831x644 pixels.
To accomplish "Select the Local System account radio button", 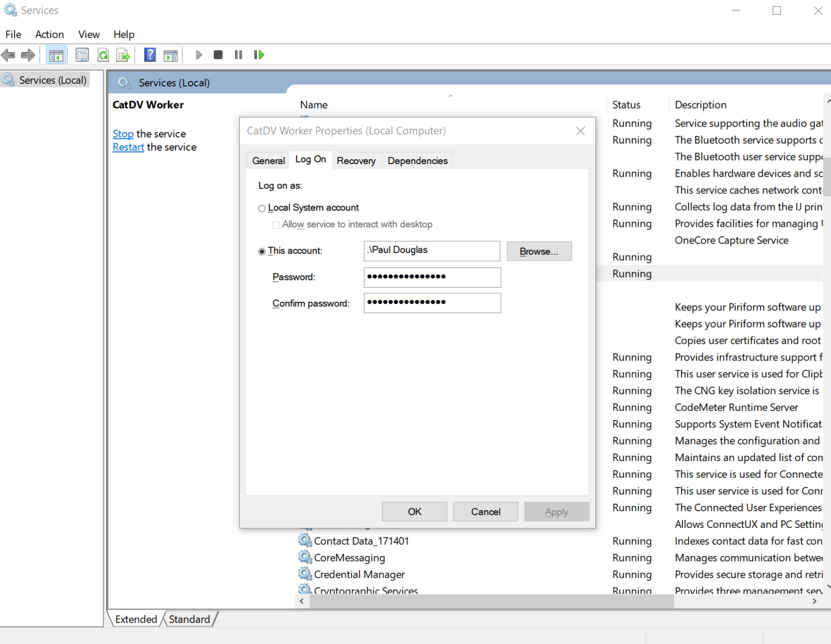I will pos(262,208).
